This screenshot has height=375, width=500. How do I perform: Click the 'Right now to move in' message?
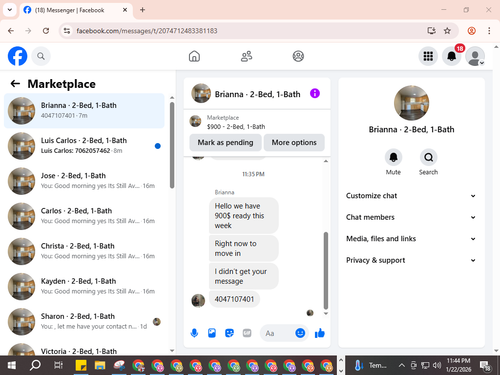244,248
